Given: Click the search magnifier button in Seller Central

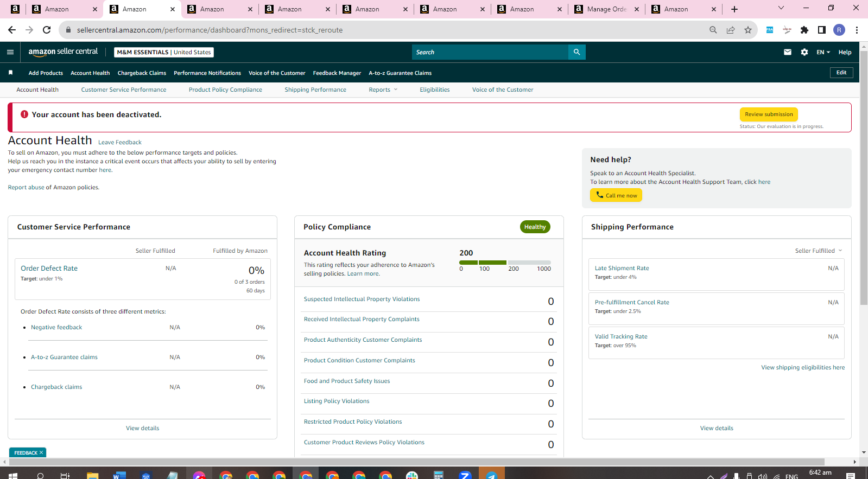Looking at the screenshot, I should pyautogui.click(x=576, y=52).
